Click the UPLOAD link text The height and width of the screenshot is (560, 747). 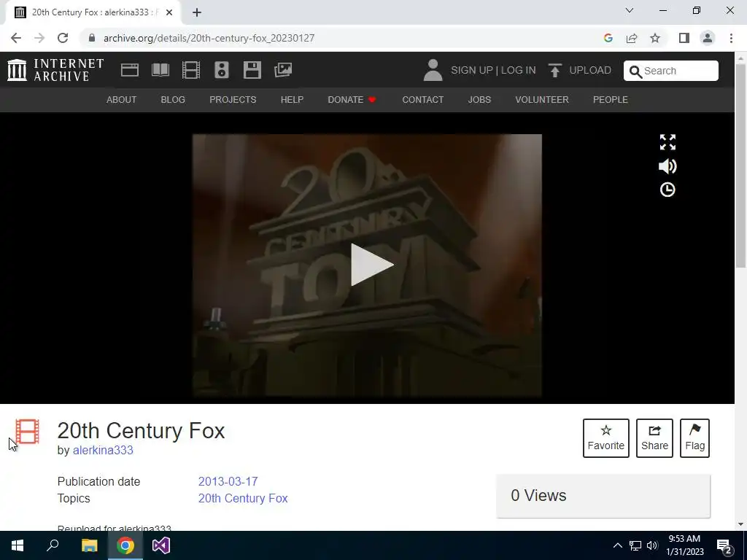590,70
